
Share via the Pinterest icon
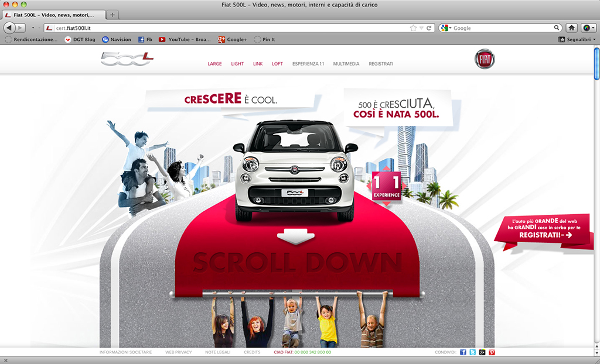tap(492, 352)
